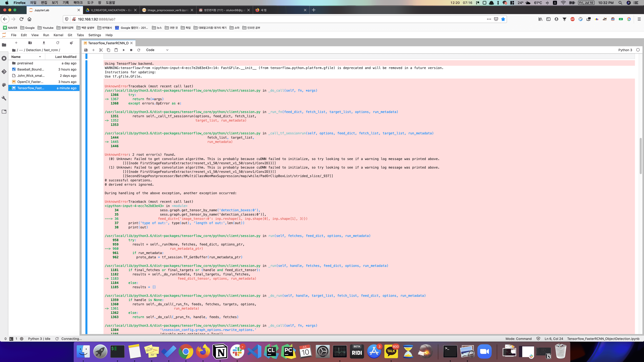Expand the collapsed breadcrumb ellipsis path
Viewport: 644px width, 362px height.
tap(21, 50)
